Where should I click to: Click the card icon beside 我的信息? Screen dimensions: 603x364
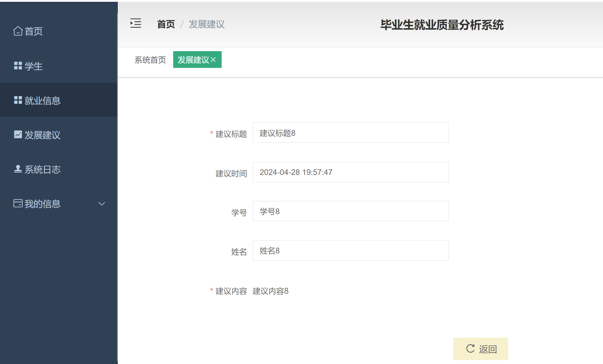click(x=18, y=203)
